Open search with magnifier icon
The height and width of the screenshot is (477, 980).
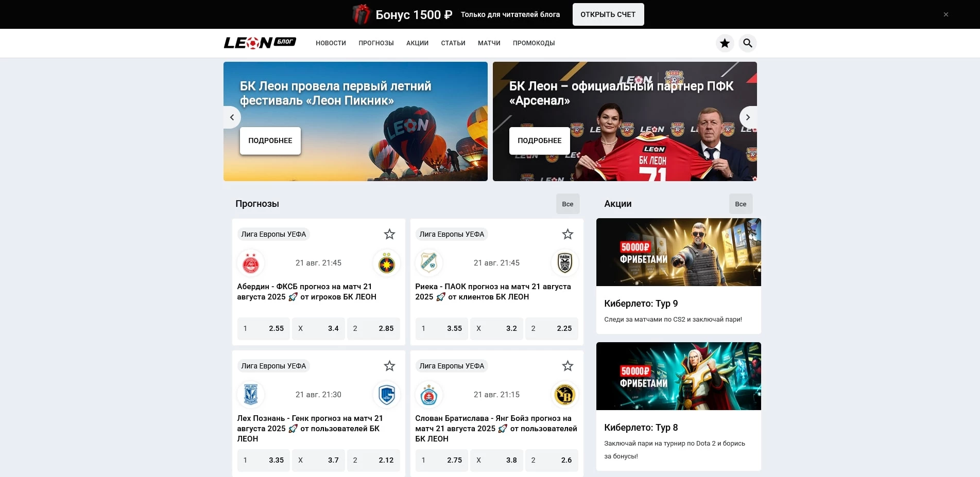click(x=748, y=43)
